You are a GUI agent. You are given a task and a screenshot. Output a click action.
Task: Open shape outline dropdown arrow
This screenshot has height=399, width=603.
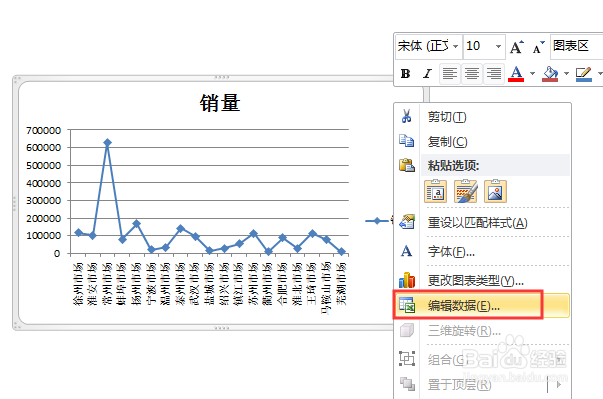pyautogui.click(x=600, y=73)
